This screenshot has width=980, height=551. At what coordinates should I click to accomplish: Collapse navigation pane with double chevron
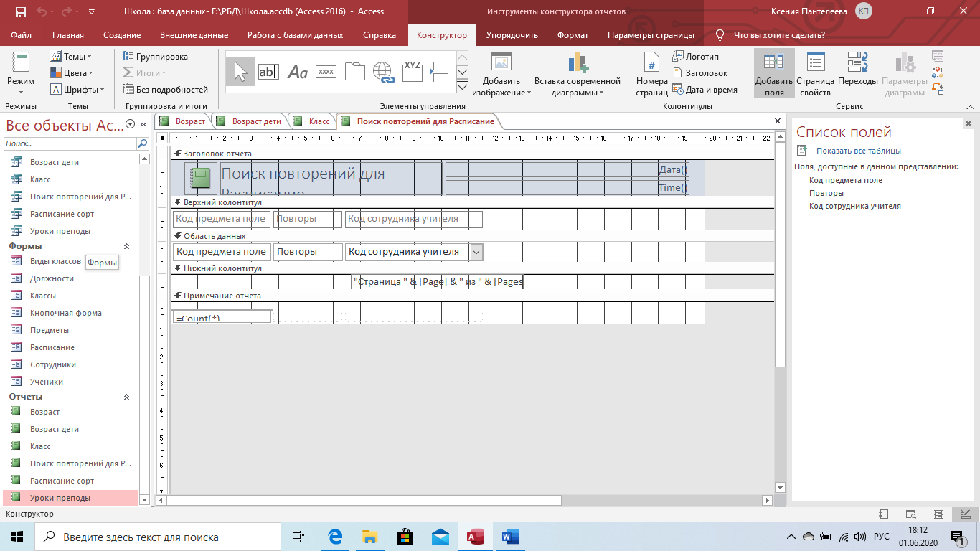[143, 124]
